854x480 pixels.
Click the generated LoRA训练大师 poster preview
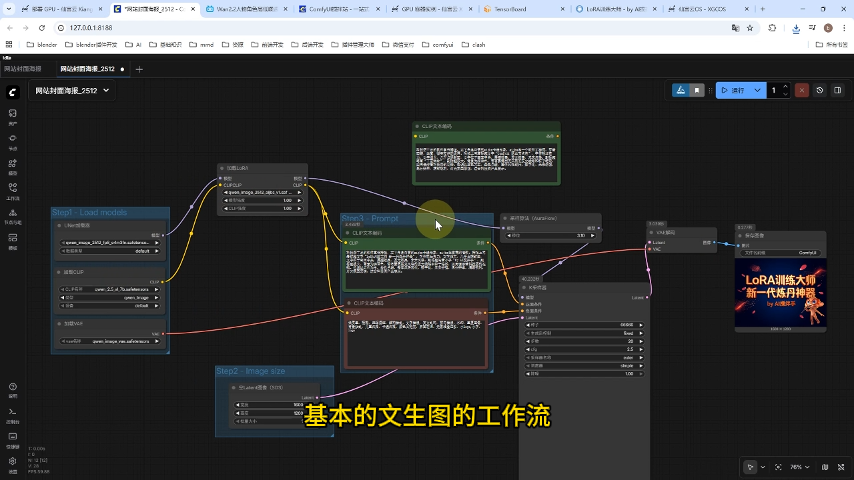(780, 293)
